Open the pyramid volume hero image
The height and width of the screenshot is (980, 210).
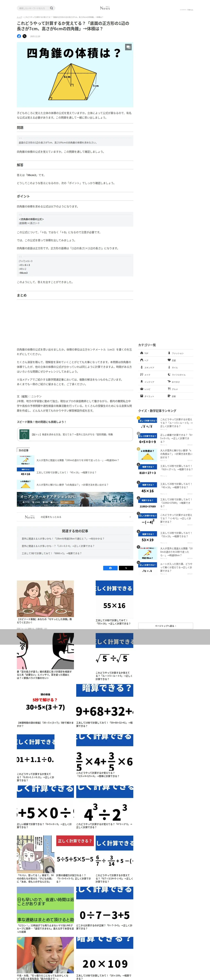coord(75,75)
